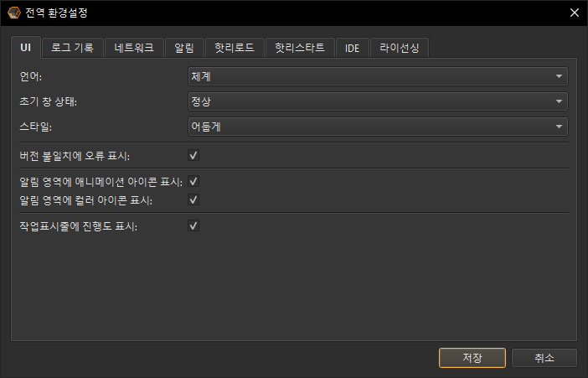Screen dimensions: 588x378
Task: Toggle 알림 영역에 애니메이션 아이콘 표시 checkbox
Action: pos(193,182)
